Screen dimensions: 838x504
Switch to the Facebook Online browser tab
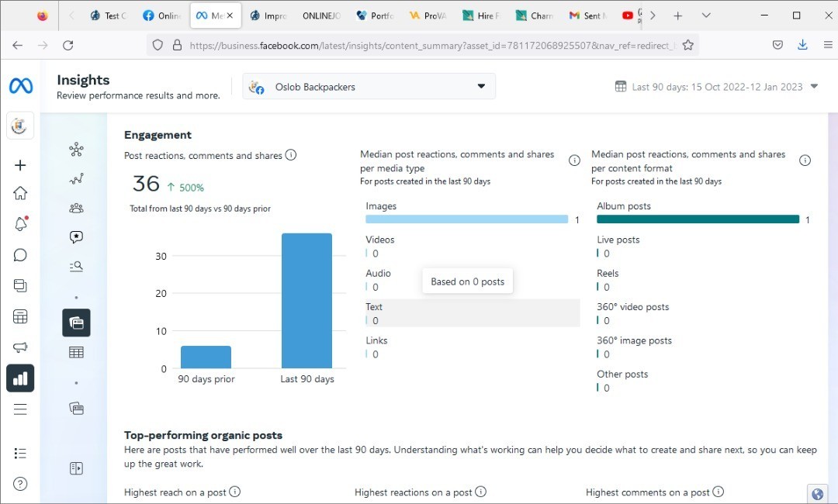click(162, 16)
